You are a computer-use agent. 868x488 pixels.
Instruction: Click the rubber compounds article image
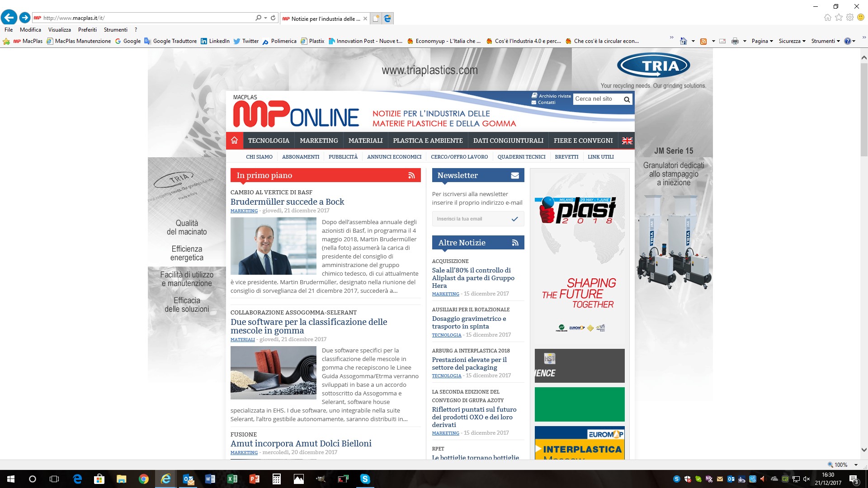click(274, 373)
